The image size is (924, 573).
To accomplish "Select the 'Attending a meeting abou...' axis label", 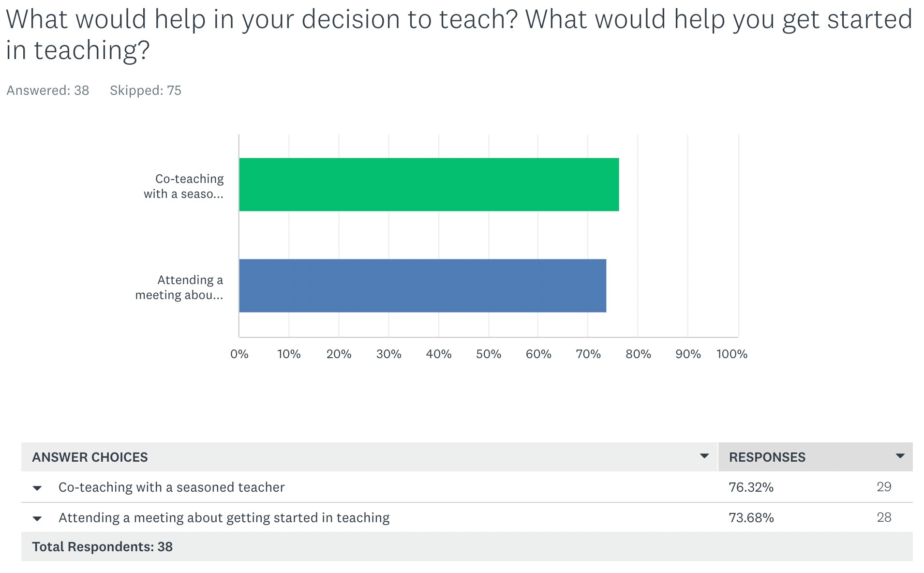I will point(179,287).
